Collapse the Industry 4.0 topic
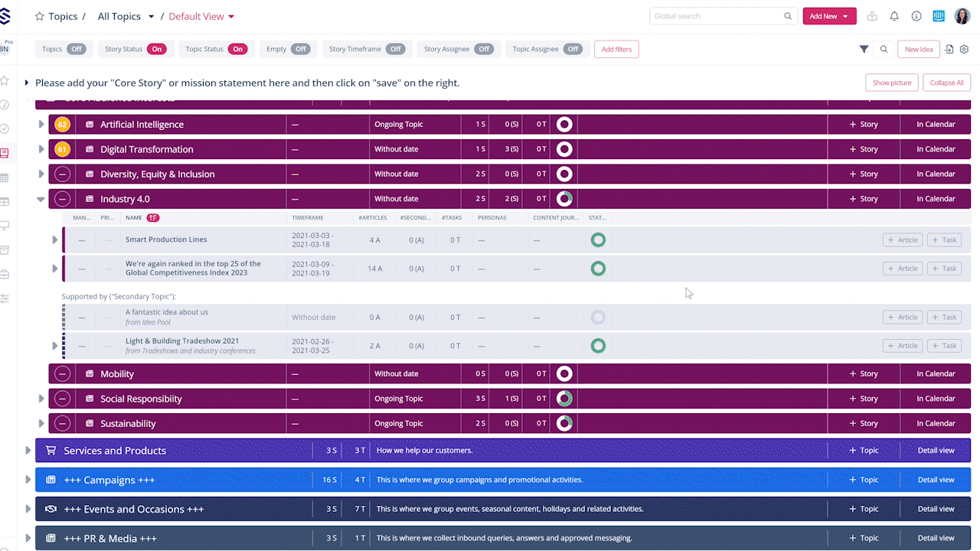 pos(41,199)
